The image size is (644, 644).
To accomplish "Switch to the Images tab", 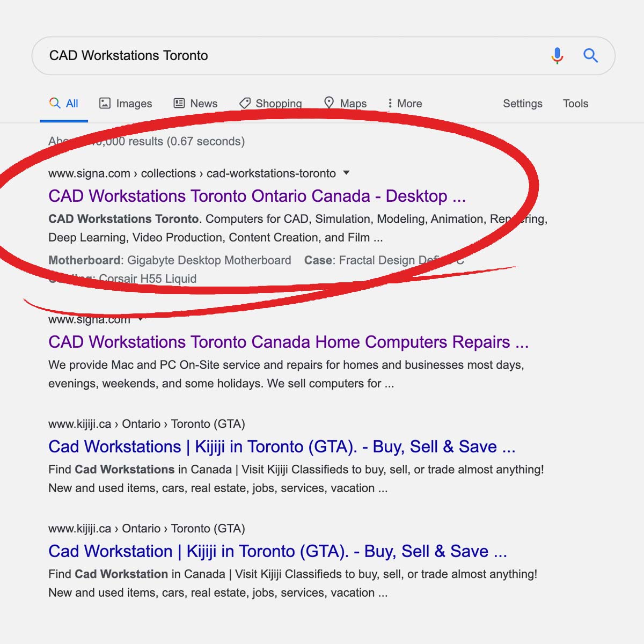I will point(126,104).
